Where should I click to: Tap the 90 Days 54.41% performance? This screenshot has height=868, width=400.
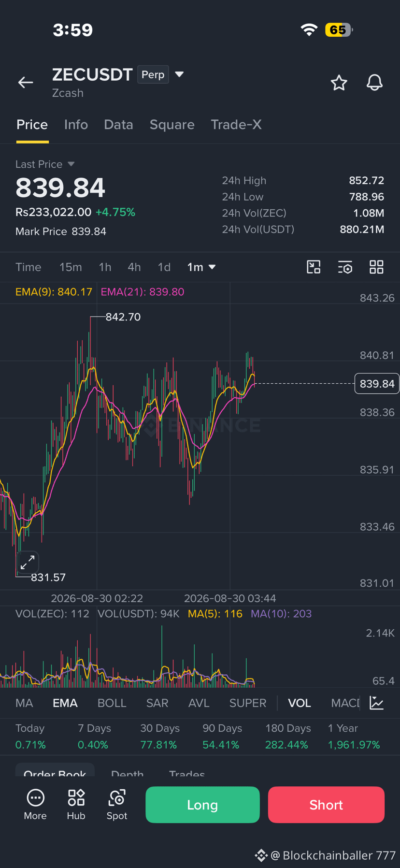coord(222,737)
